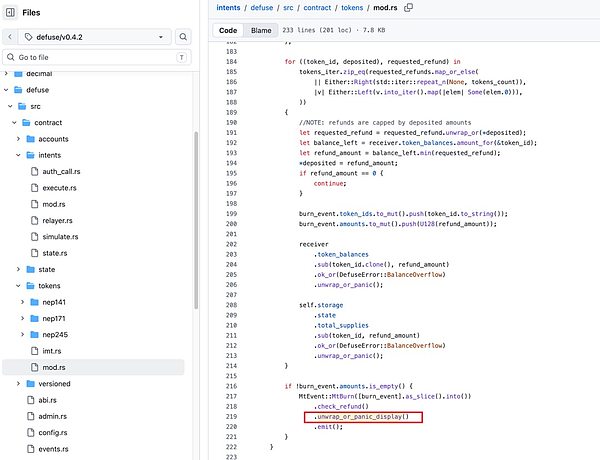Click the accounts folder icon
Image resolution: width=600 pixels, height=460 pixels.
coord(31,139)
